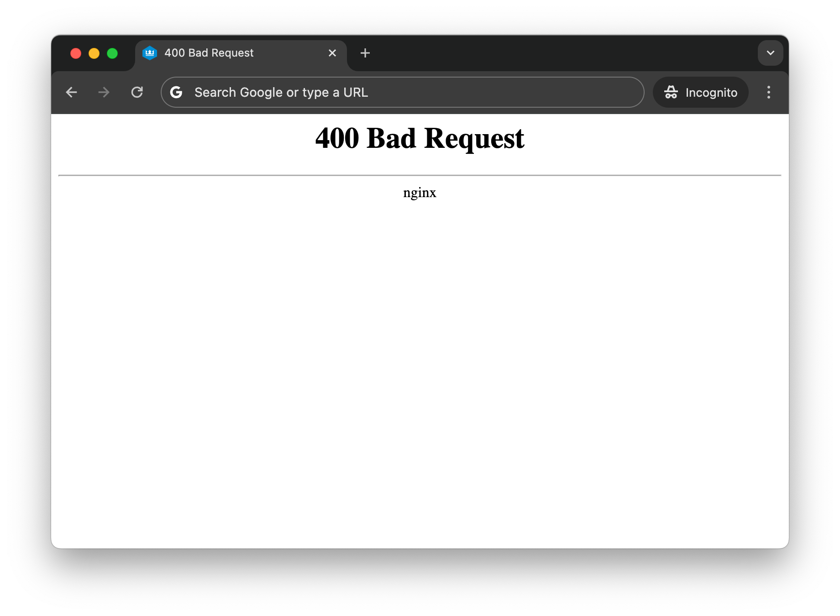Screen dimensions: 840x616
Task: Reload the 400 Bad Request page
Action: [x=137, y=92]
